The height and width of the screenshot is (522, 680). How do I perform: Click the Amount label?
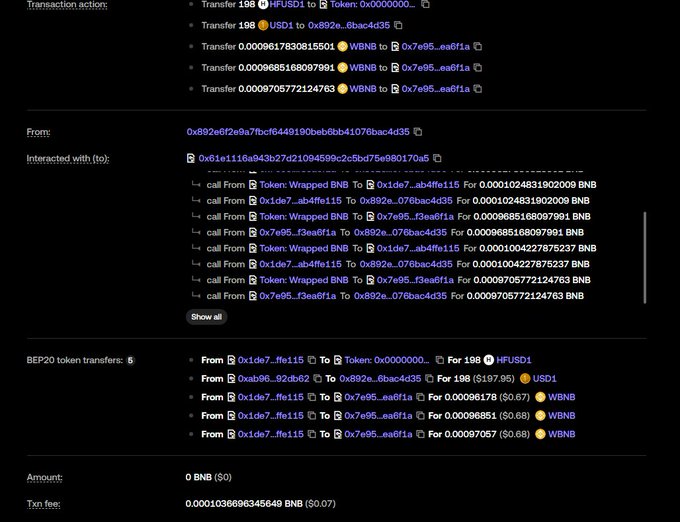coord(44,477)
